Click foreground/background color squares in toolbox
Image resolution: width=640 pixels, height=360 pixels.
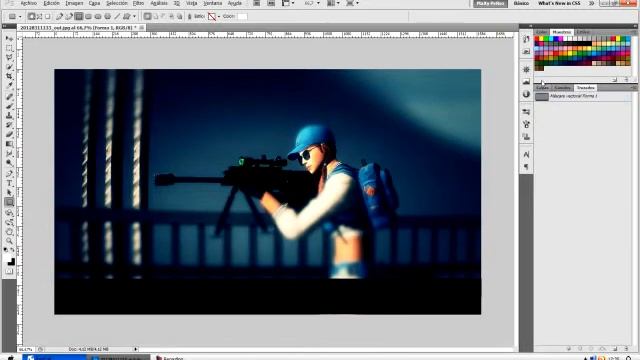10,260
